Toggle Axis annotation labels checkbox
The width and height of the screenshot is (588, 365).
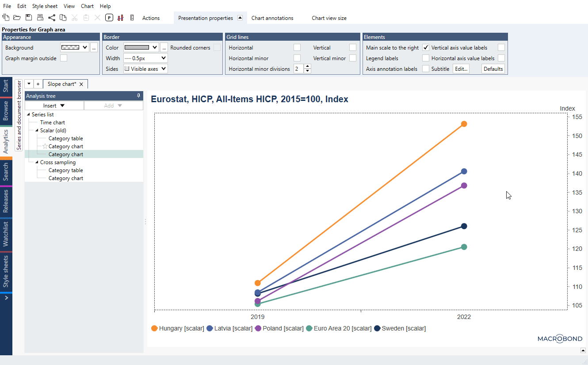pyautogui.click(x=425, y=69)
